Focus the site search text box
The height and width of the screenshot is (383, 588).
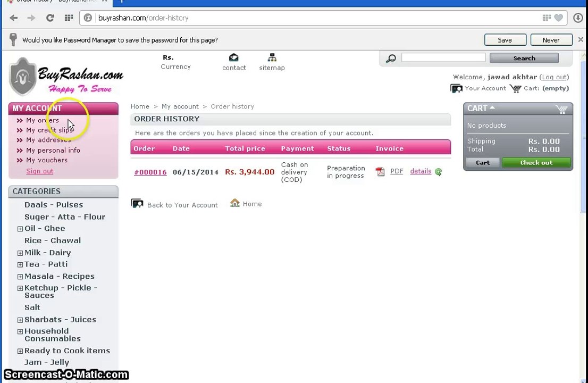[x=443, y=57]
